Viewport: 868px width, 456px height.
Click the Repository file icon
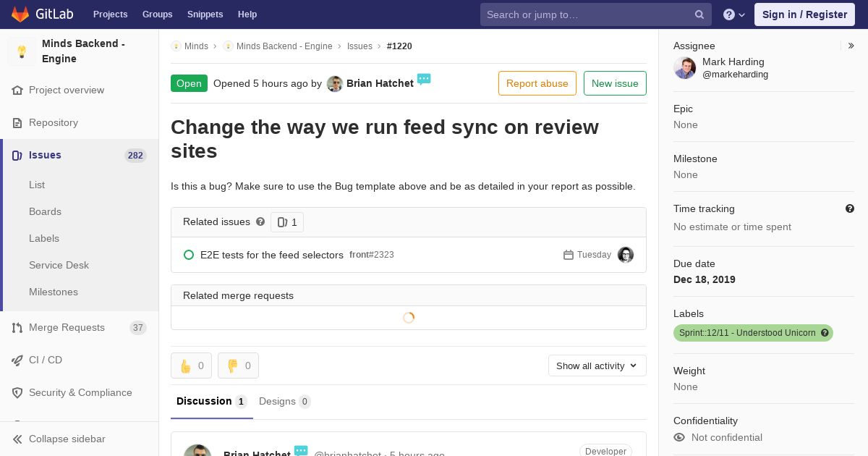click(x=17, y=123)
